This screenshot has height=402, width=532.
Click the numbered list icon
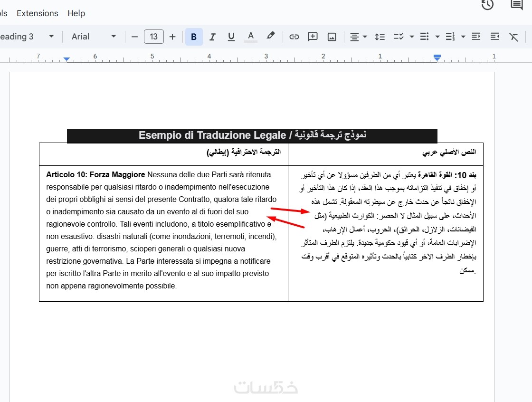450,37
